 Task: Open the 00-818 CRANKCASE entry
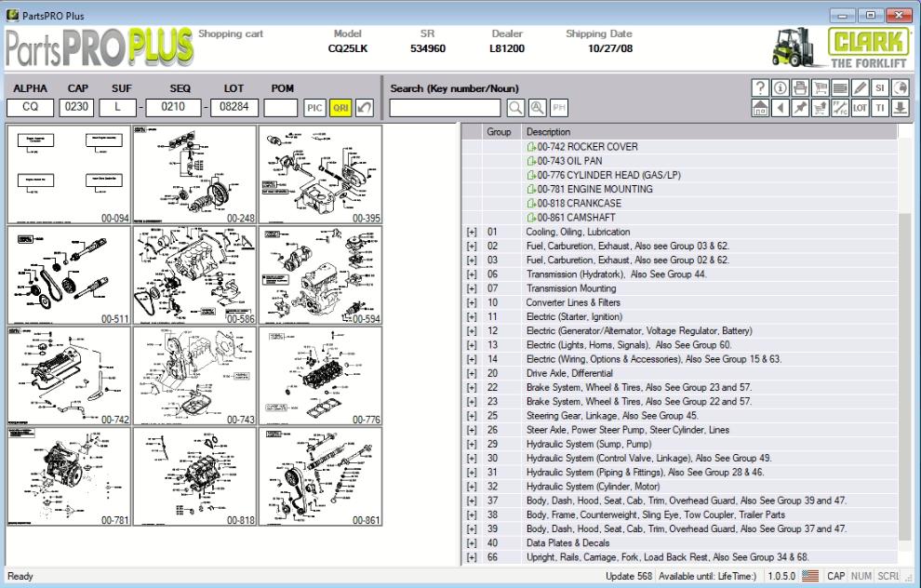(584, 203)
